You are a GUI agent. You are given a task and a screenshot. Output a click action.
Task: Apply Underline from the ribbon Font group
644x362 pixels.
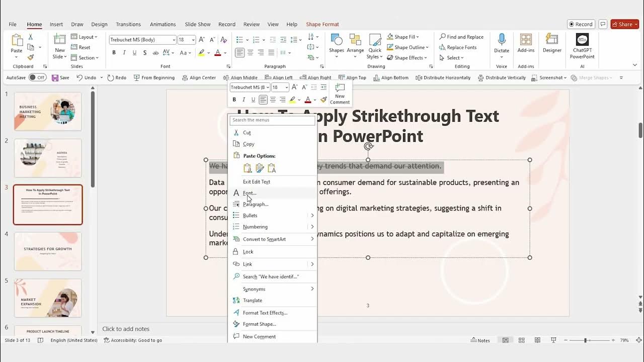(134, 53)
